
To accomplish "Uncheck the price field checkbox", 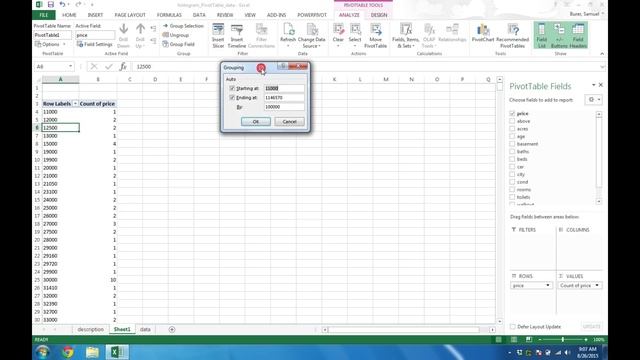I will tap(512, 113).
